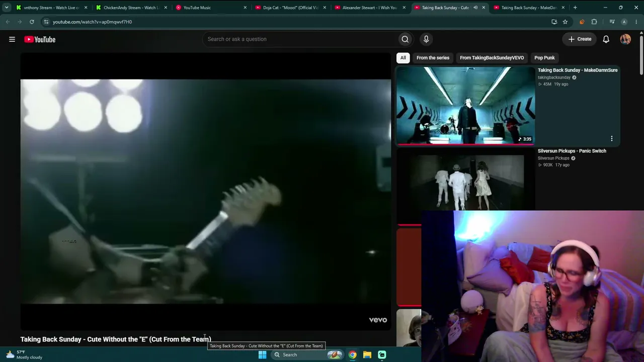644x362 pixels.
Task: Close the Doja Cat tab
Action: coord(325,8)
